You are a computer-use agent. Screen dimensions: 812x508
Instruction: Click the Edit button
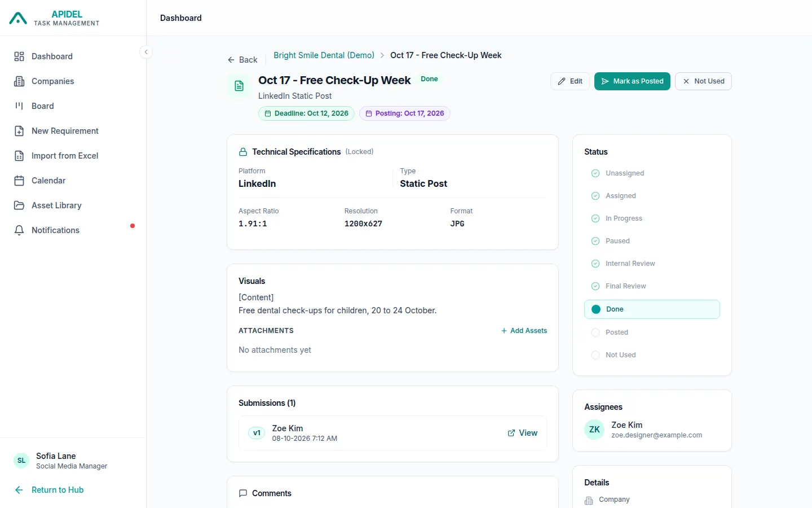point(570,81)
